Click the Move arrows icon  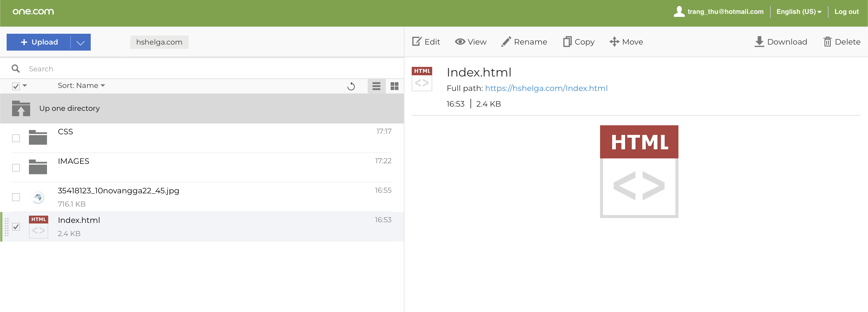click(x=614, y=42)
